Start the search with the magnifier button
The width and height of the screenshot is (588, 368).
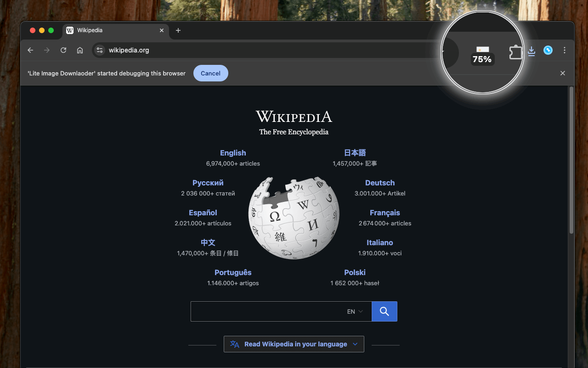384,311
